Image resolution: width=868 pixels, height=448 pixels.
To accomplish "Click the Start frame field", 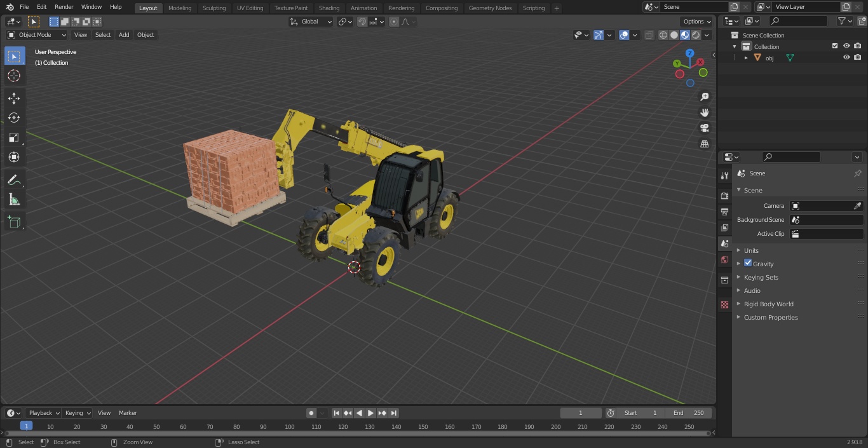I will point(641,413).
